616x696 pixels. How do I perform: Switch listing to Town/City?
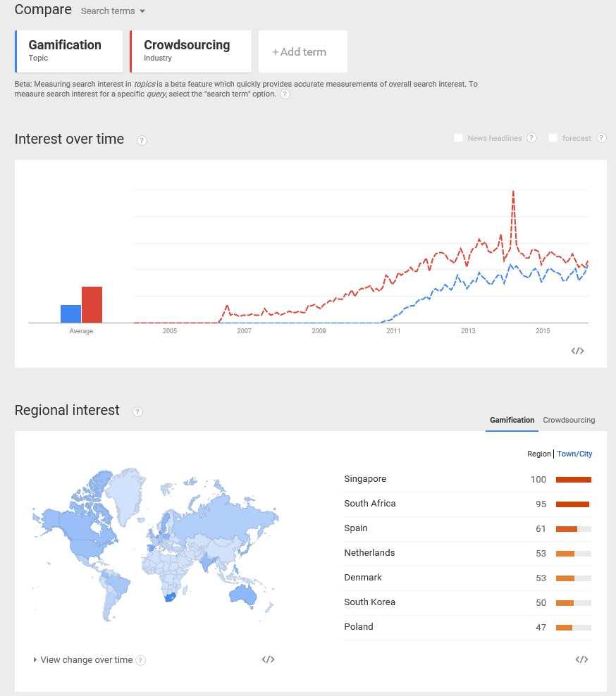click(574, 454)
